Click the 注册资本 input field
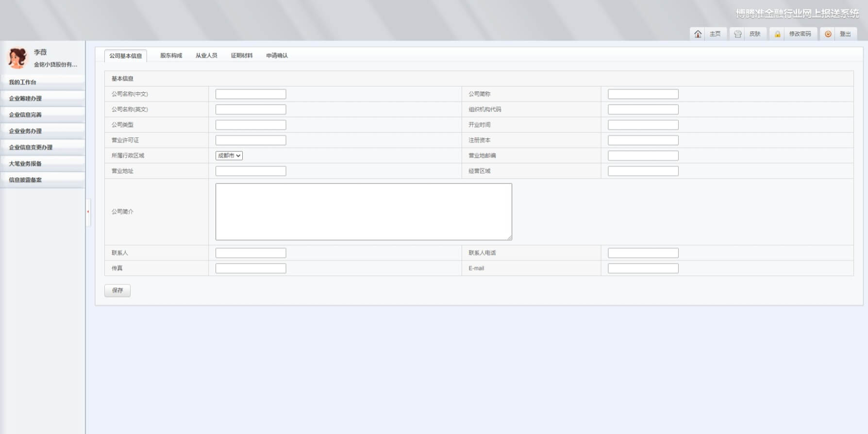This screenshot has width=868, height=434. [x=643, y=140]
